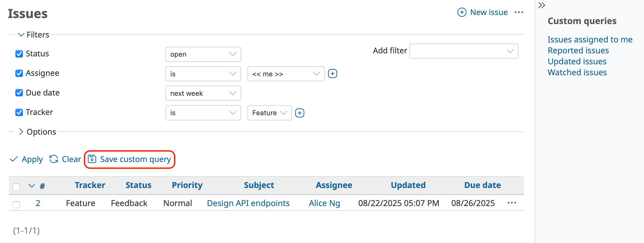Change the Due date dropdown from next week
Viewport: 644px width, 243px height.
203,93
